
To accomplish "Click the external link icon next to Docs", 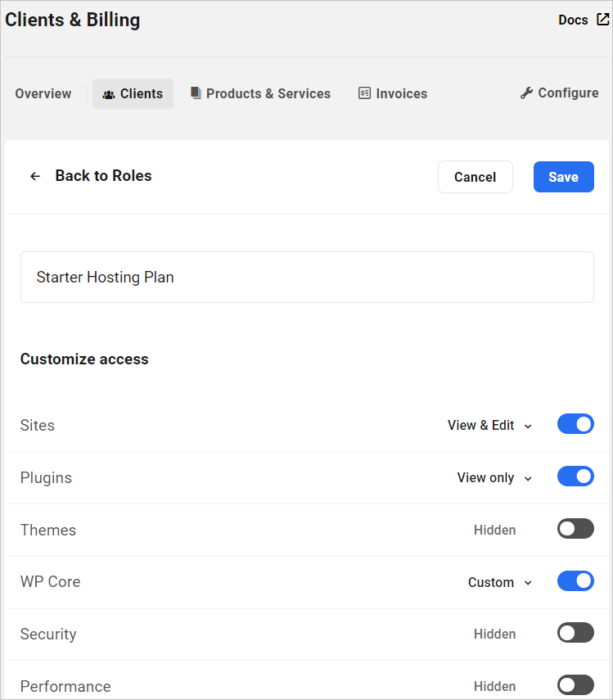I will (x=603, y=19).
